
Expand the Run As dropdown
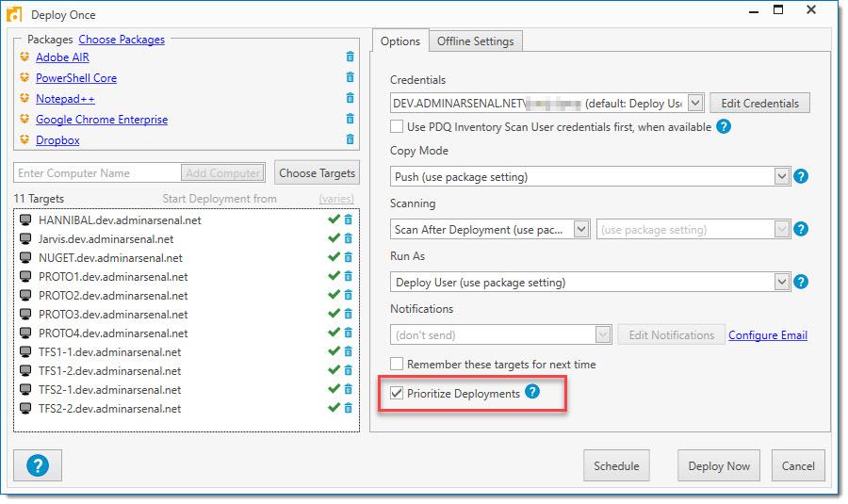[781, 282]
